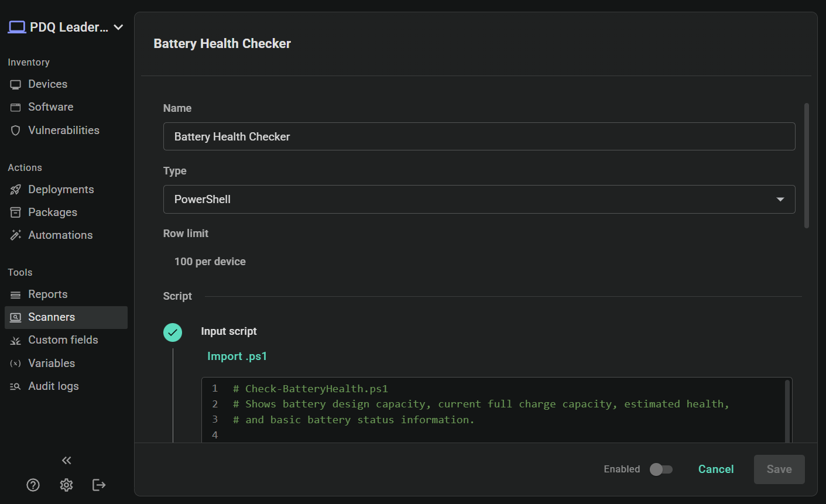Open help via question mark icon
The width and height of the screenshot is (826, 504).
click(33, 485)
